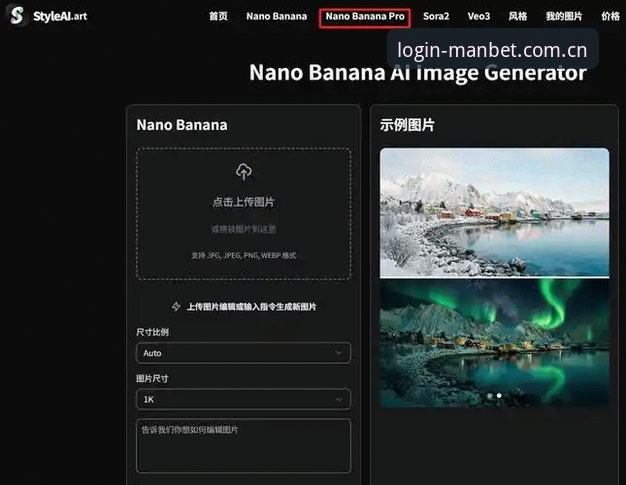626x485 pixels.
Task: Click the 示例图片 heading
Action: click(407, 125)
